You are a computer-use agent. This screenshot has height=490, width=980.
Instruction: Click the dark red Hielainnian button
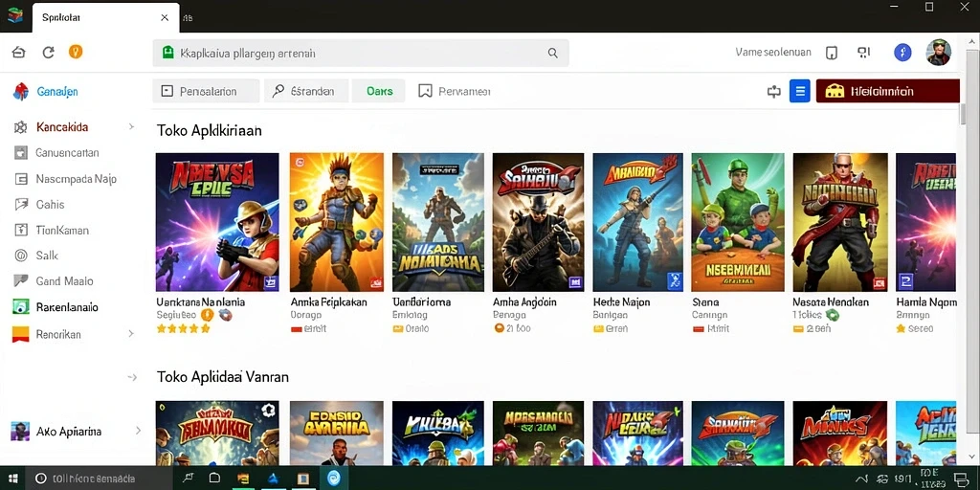click(x=887, y=91)
